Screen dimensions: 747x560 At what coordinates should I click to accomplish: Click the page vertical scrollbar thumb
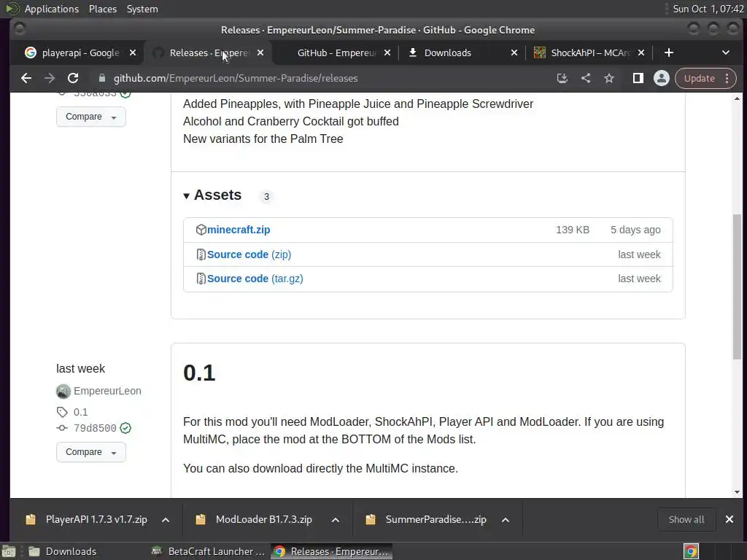737,287
